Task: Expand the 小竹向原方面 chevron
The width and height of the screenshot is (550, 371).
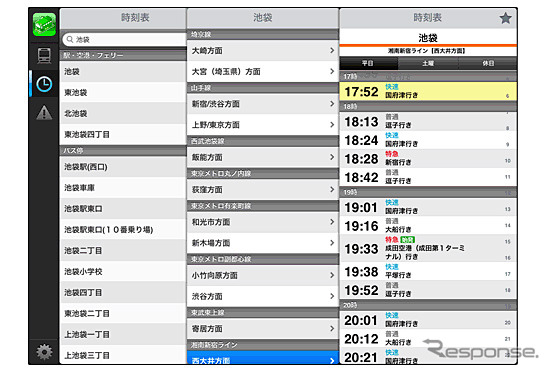Action: point(332,275)
